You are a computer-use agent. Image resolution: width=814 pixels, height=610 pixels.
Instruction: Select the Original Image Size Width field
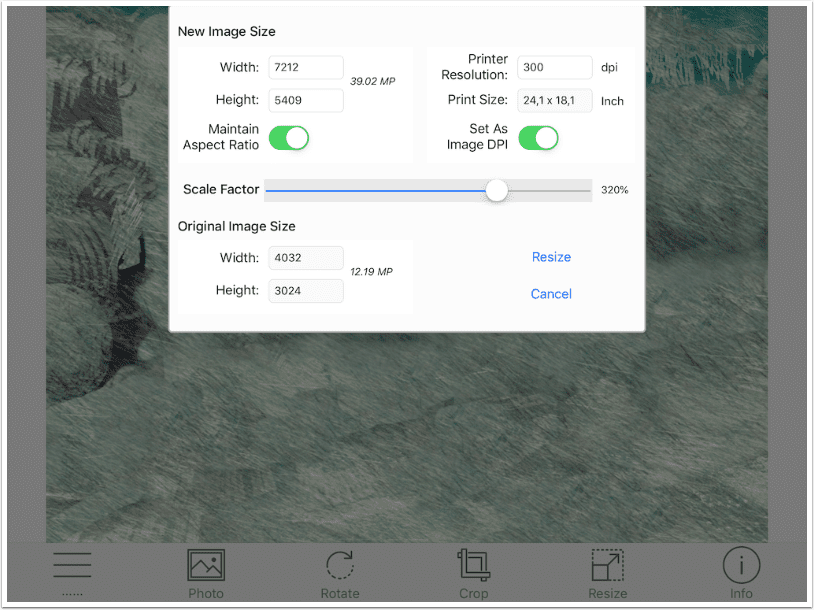[x=306, y=258]
